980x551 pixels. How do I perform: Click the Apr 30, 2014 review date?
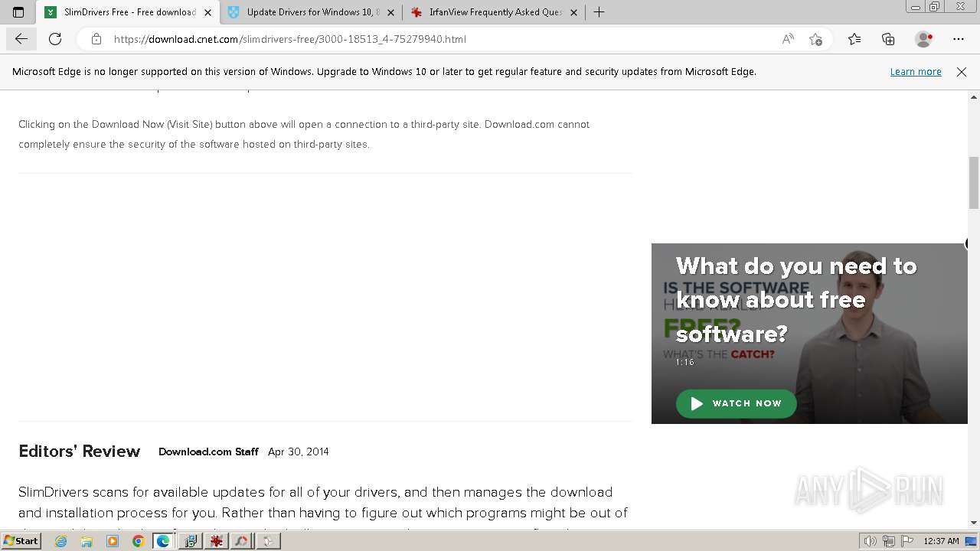(x=298, y=452)
